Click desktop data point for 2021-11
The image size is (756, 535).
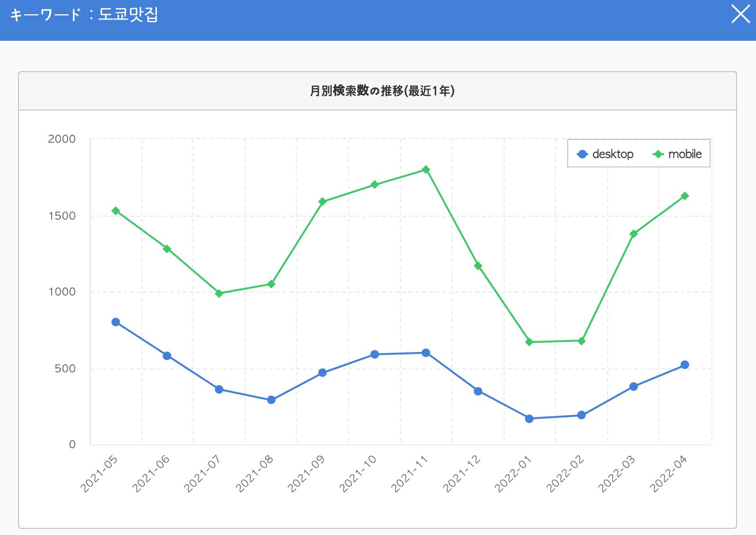coord(426,353)
